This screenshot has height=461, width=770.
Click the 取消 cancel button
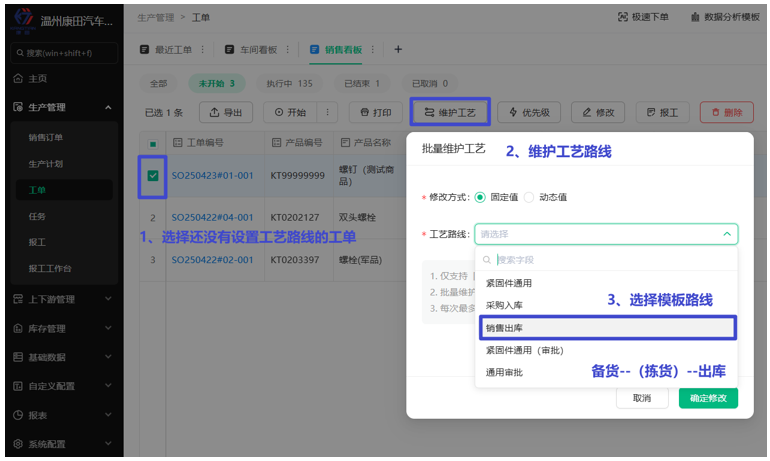coord(642,398)
